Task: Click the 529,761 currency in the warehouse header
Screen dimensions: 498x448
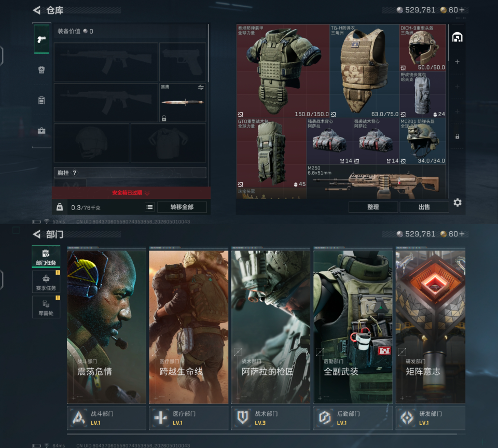Action: [416, 10]
